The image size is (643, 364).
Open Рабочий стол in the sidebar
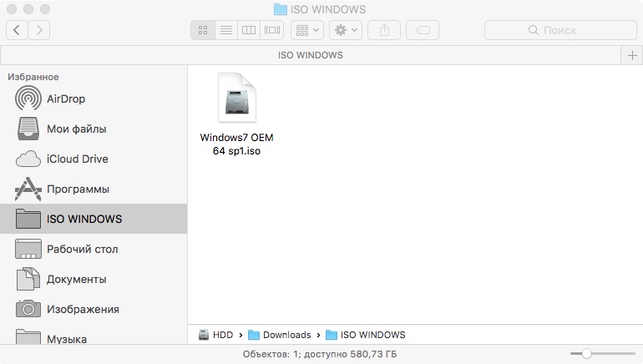click(x=94, y=250)
